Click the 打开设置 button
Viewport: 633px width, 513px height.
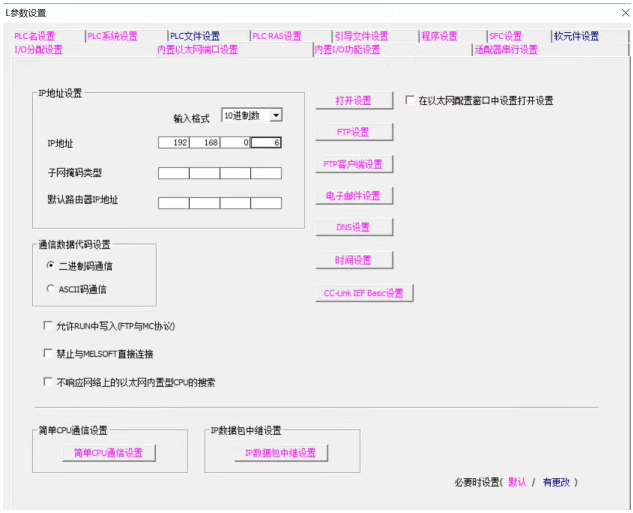coord(352,101)
